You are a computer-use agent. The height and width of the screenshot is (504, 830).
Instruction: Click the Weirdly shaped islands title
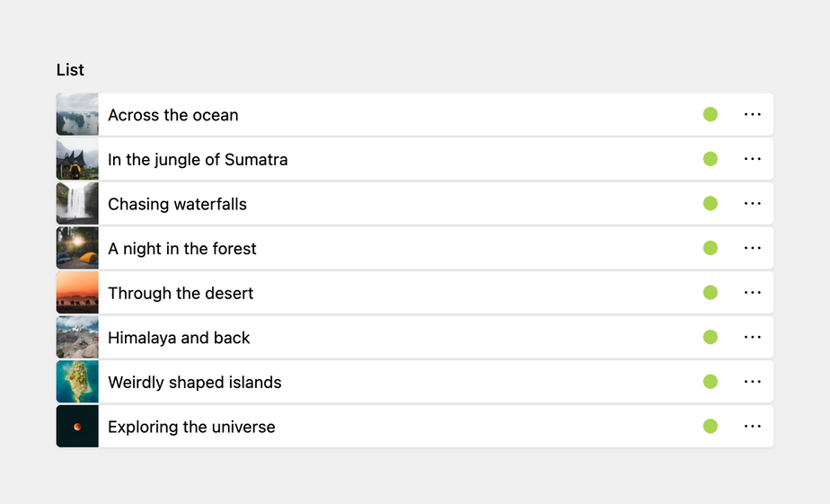click(195, 383)
